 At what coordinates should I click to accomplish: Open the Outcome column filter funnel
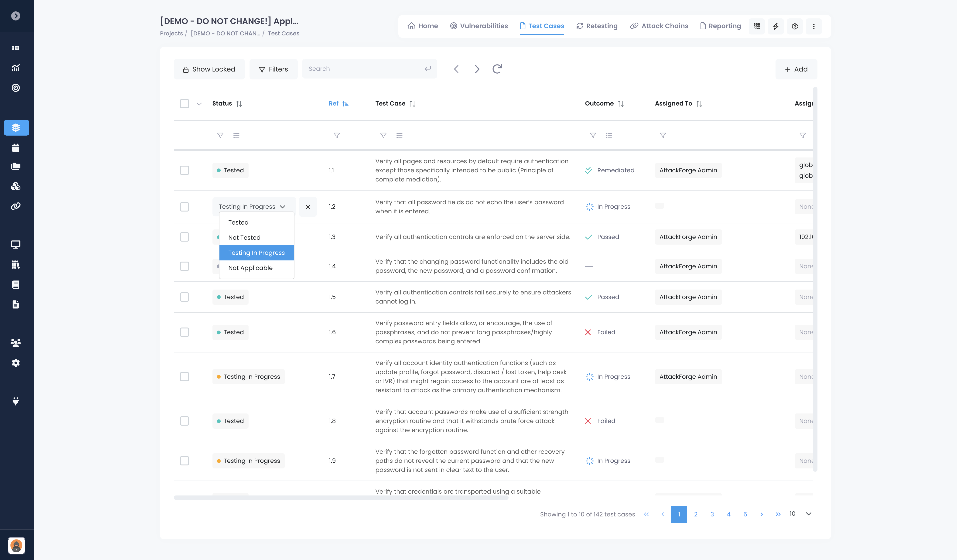593,135
